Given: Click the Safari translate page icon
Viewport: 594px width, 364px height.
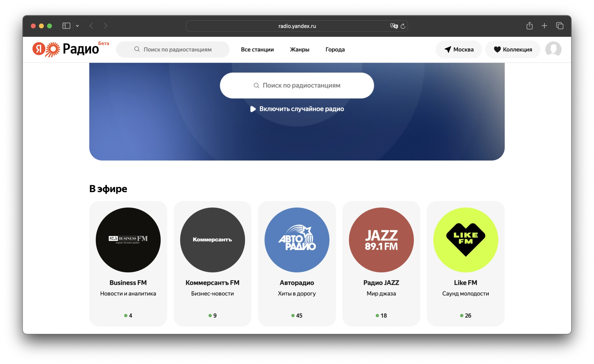Looking at the screenshot, I should [394, 26].
